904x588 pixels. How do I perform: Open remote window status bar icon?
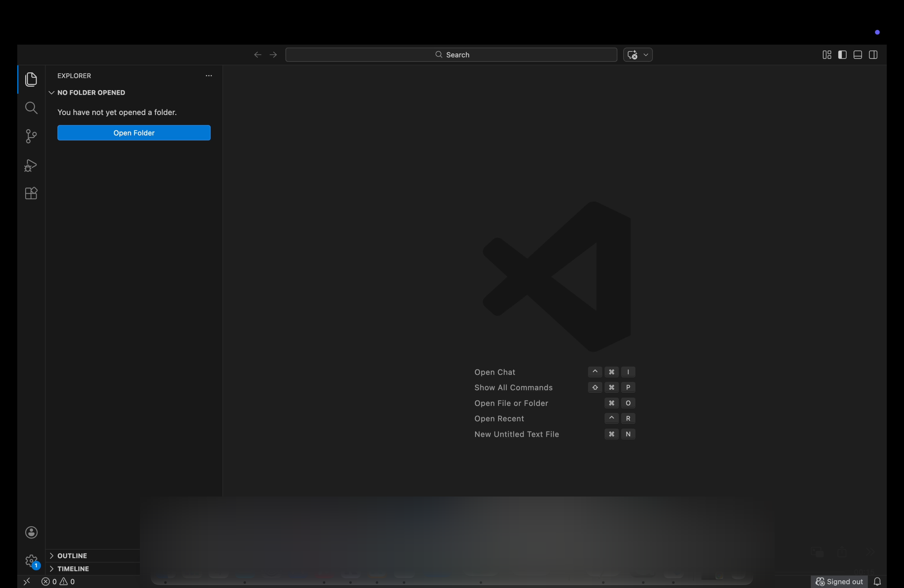click(26, 582)
